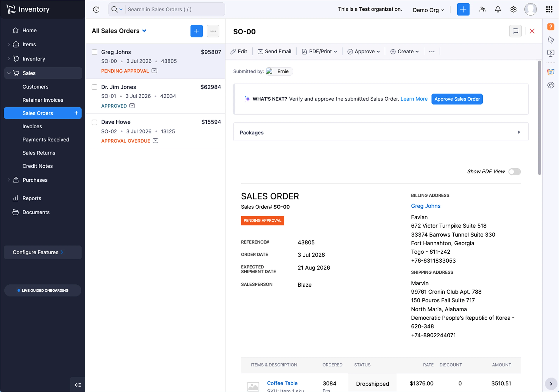The width and height of the screenshot is (559, 392).
Task: Open the All Sales Orders filter dropdown
Action: [144, 31]
